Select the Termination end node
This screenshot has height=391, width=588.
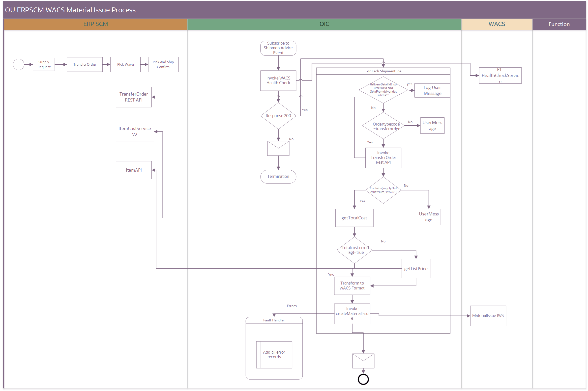pos(278,177)
